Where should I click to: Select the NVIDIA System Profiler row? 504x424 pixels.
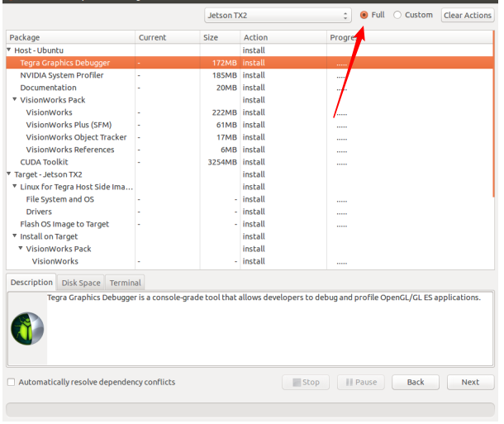[250, 75]
